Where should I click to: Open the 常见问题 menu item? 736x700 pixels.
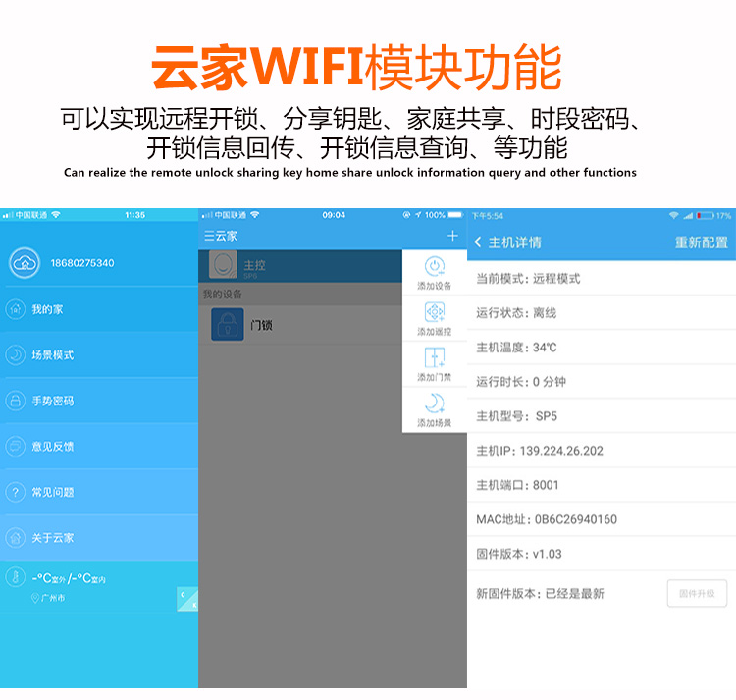tap(99, 492)
